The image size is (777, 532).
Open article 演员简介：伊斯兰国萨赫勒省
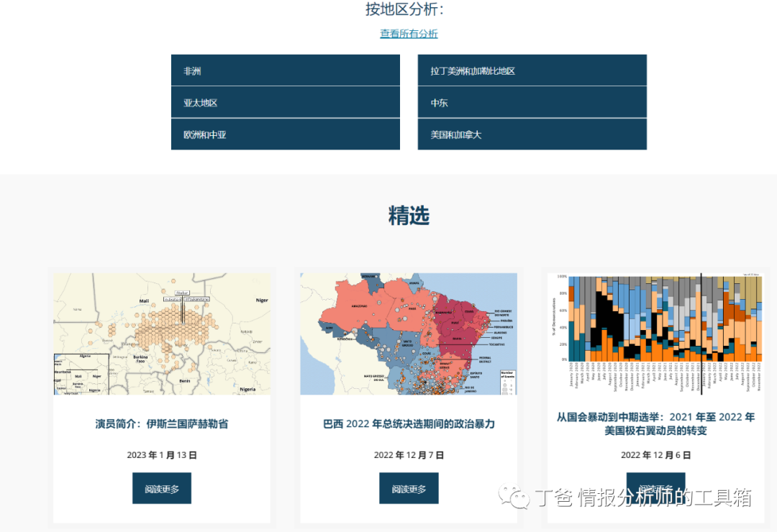click(162, 424)
